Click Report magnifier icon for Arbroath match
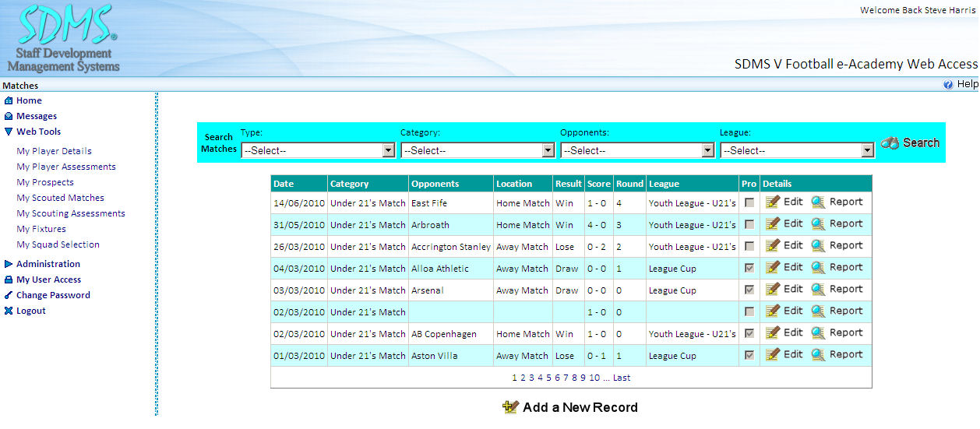Image resolution: width=980 pixels, height=429 pixels. pos(818,223)
